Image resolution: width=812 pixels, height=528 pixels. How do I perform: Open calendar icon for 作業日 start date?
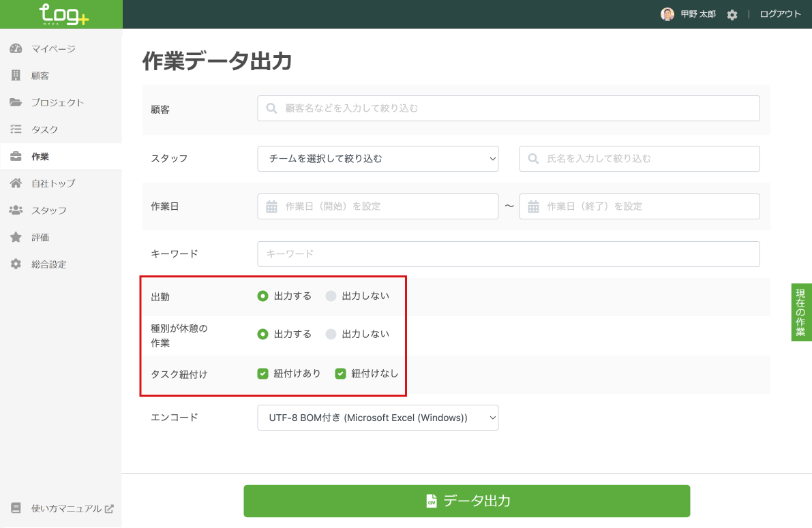click(x=271, y=206)
